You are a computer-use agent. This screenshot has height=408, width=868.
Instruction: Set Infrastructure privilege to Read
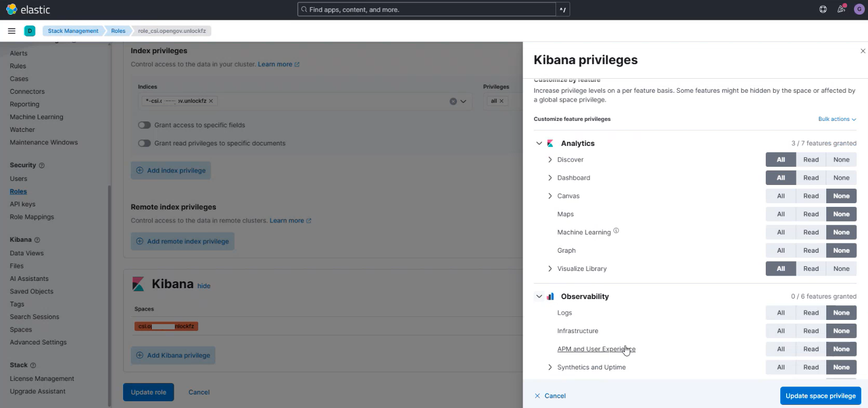(811, 331)
